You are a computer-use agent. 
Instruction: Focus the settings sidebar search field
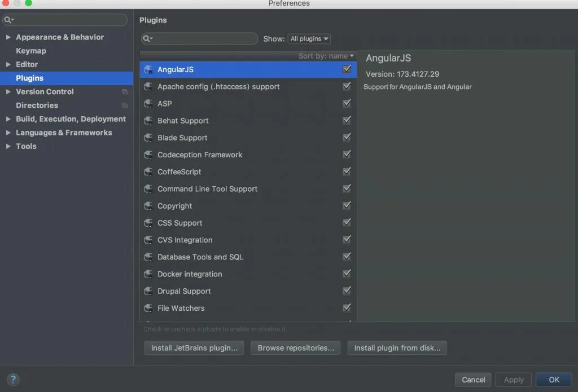[65, 20]
